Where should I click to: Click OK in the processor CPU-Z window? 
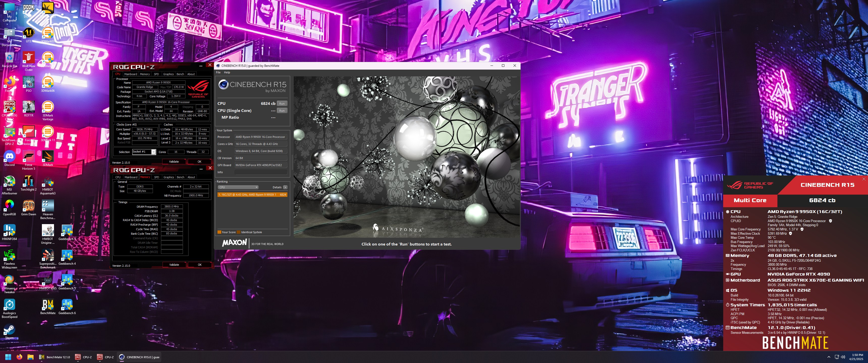pos(200,162)
